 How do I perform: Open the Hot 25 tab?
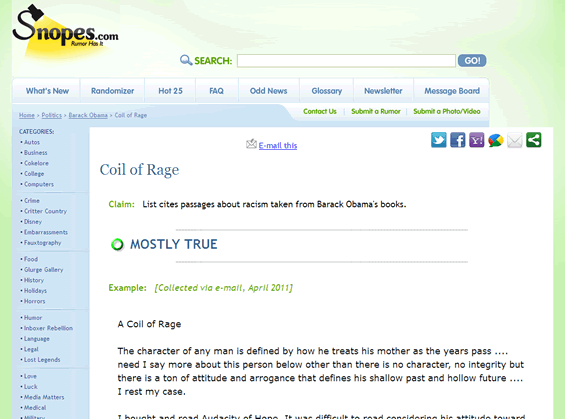click(170, 91)
